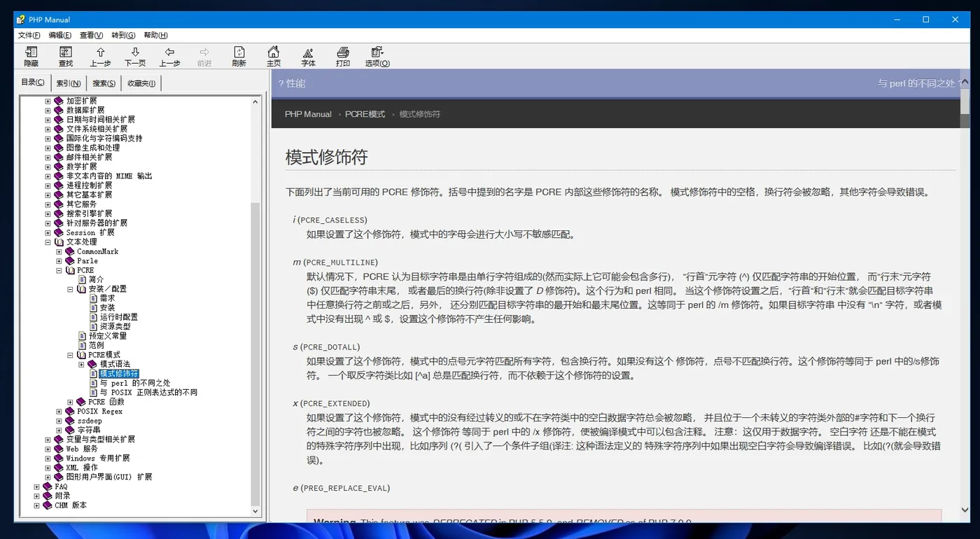Click the page icon beside 预定义常量
This screenshot has height=539, width=980.
[x=83, y=336]
